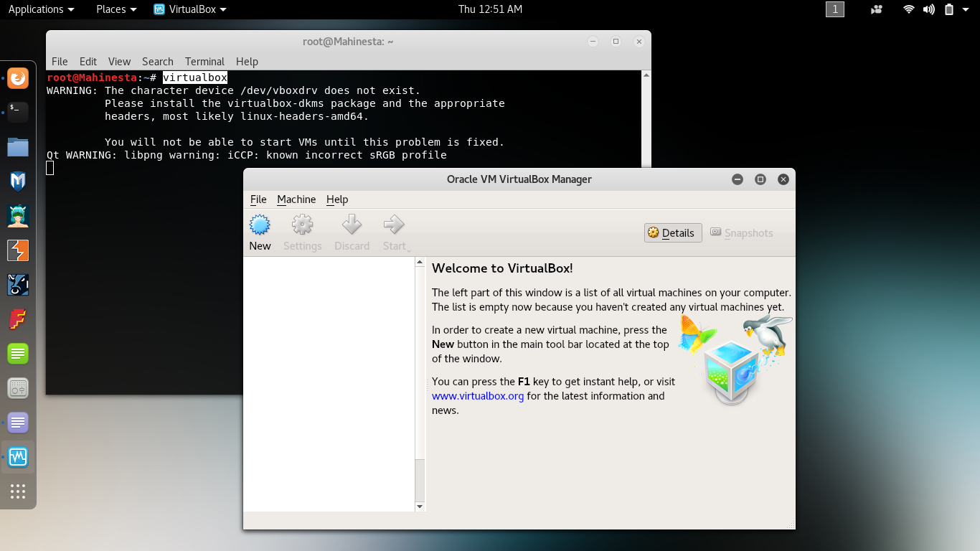Switch to the Details view
980x551 pixels.
673,232
